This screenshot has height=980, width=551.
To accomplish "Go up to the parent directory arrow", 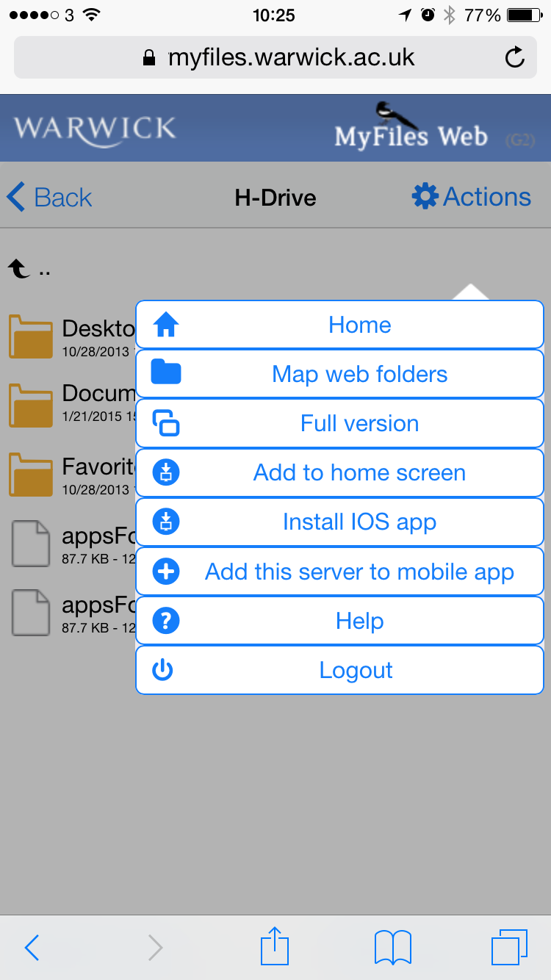I will [x=20, y=270].
